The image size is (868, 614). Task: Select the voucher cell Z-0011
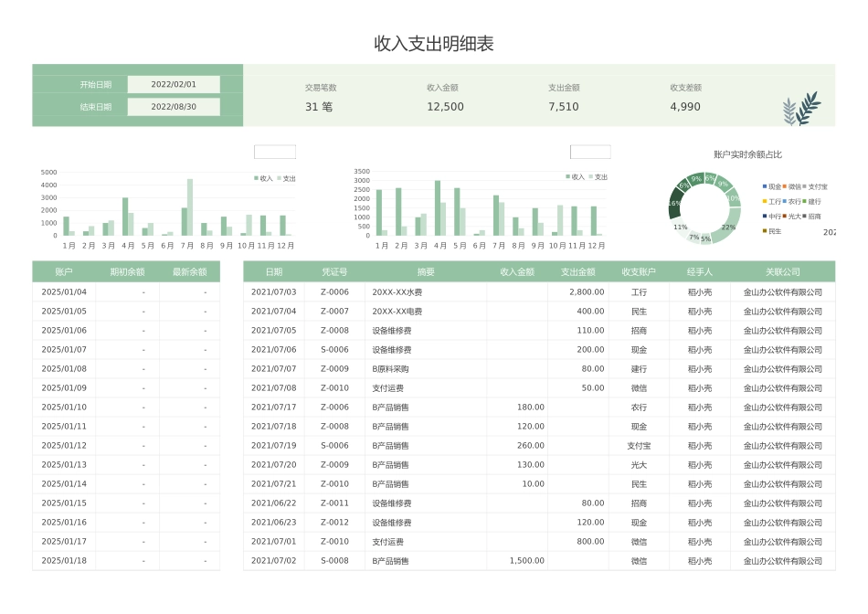(335, 503)
